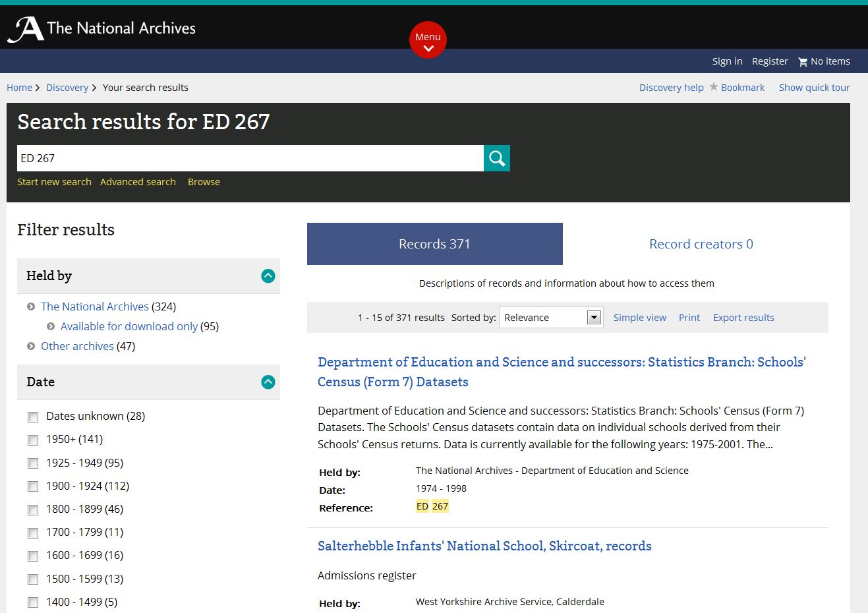Collapse the Held by filter section
Screen dimensions: 868x613
tap(268, 276)
